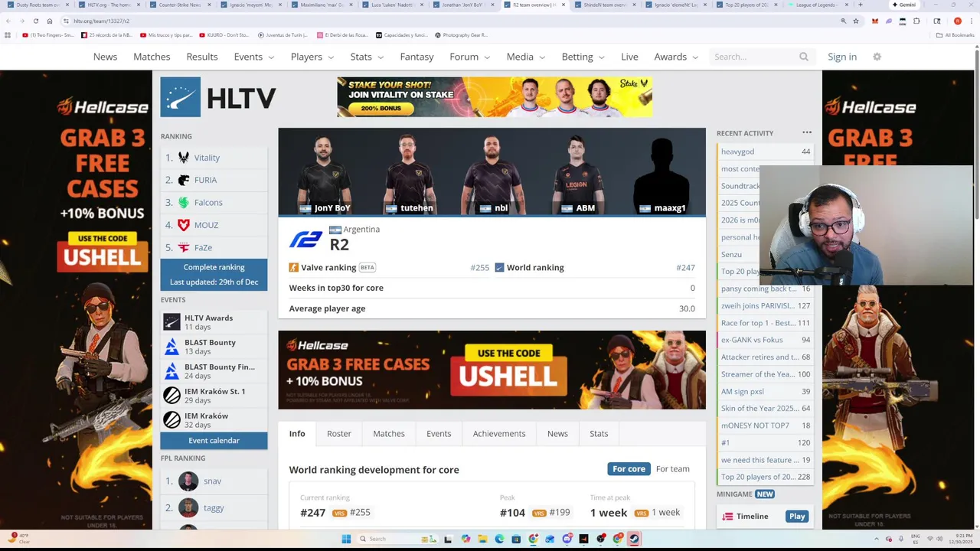Viewport: 980px width, 551px height.
Task: Open the News menu item
Action: [105, 57]
